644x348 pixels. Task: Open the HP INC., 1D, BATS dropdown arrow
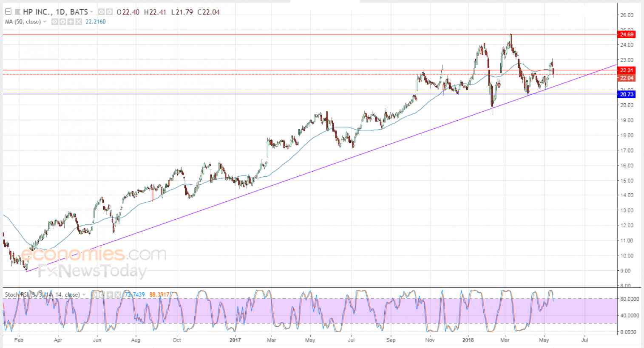(91, 12)
